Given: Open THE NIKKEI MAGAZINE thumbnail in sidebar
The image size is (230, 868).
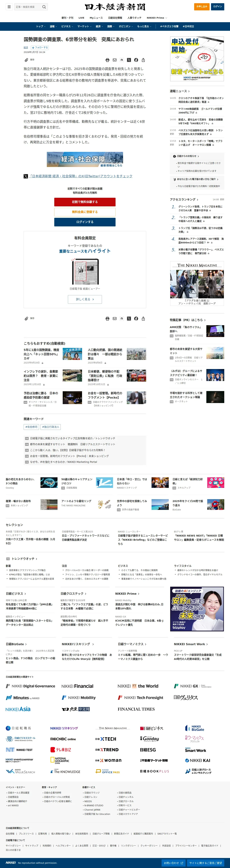Looking at the screenshot, I should click(x=197, y=283).
